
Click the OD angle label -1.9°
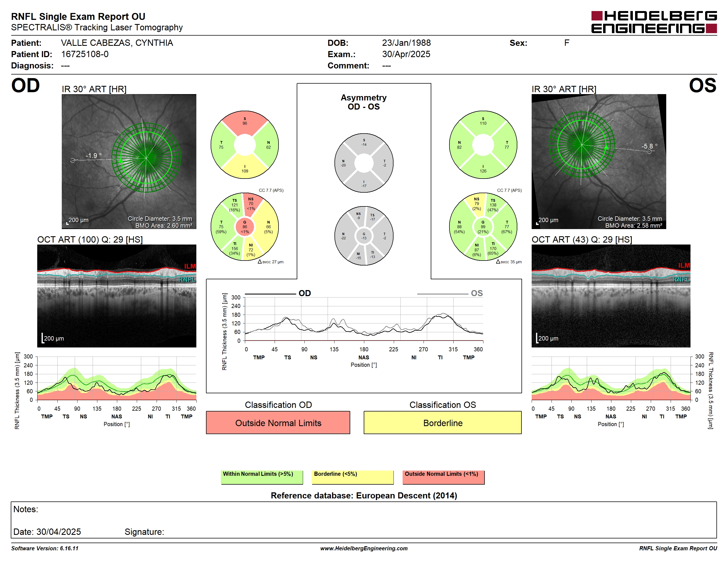pyautogui.click(x=93, y=156)
